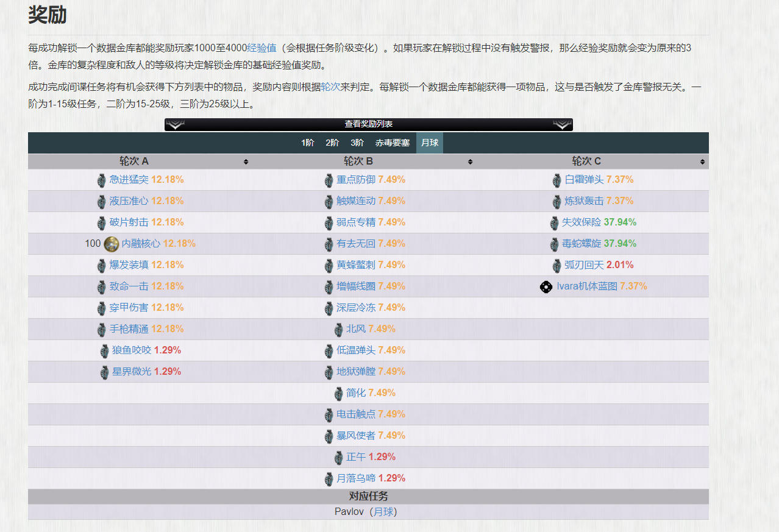Switch to the 1阶 tab
This screenshot has width=779, height=532.
coord(308,143)
